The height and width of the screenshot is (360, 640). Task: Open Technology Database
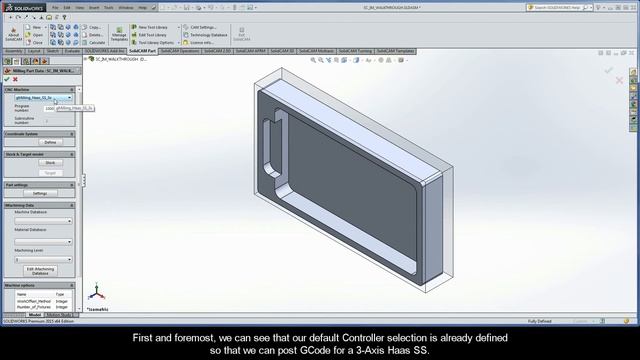205,35
